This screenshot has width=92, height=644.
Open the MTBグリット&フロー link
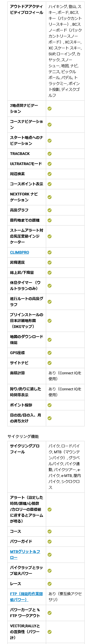pos(25,554)
